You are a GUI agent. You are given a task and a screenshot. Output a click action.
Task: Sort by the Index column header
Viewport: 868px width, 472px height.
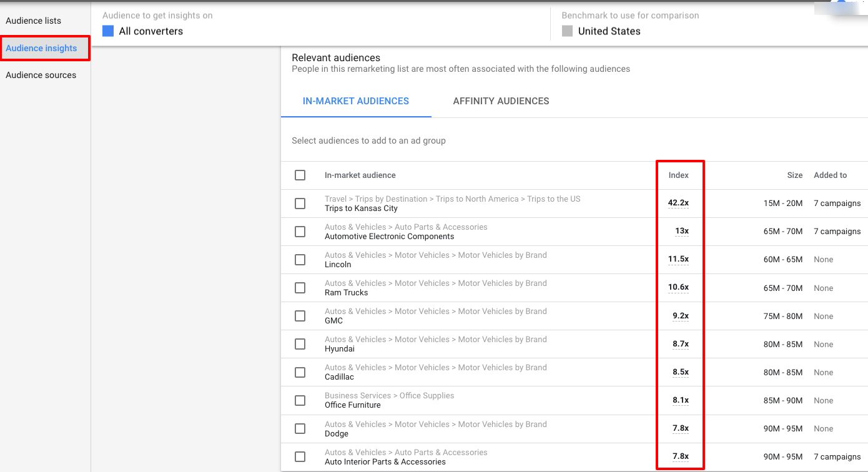point(678,175)
